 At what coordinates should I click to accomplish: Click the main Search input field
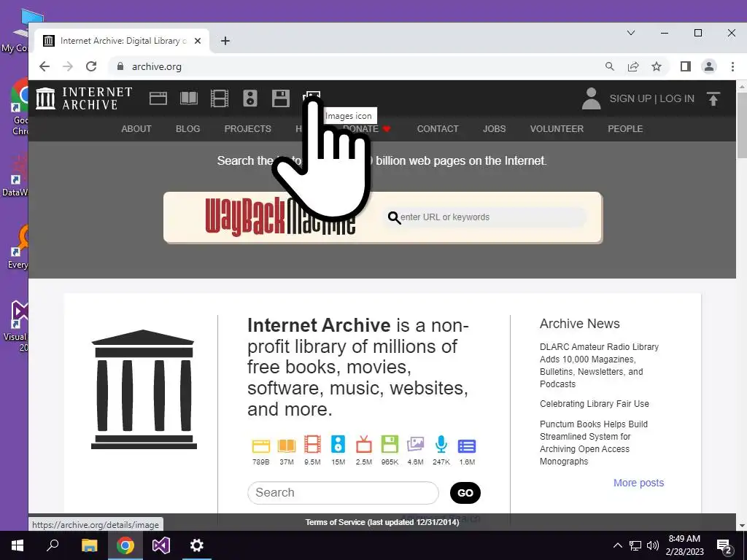pos(343,492)
